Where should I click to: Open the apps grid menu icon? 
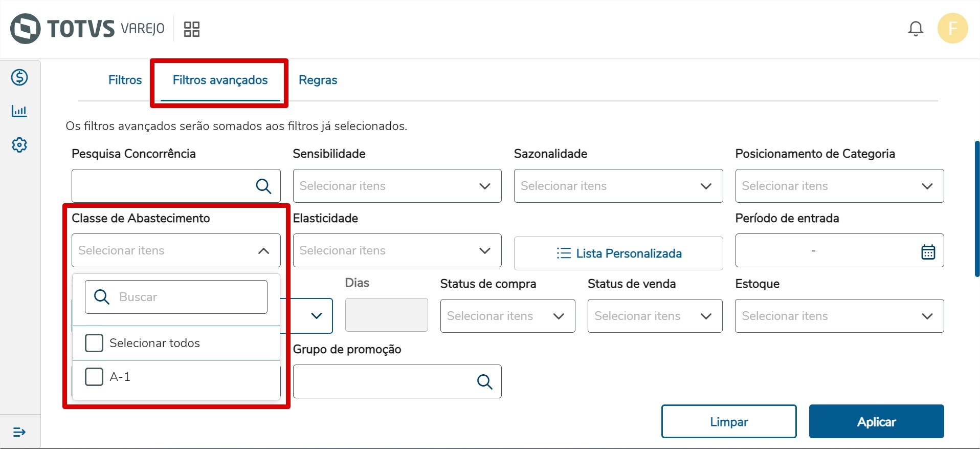(191, 29)
